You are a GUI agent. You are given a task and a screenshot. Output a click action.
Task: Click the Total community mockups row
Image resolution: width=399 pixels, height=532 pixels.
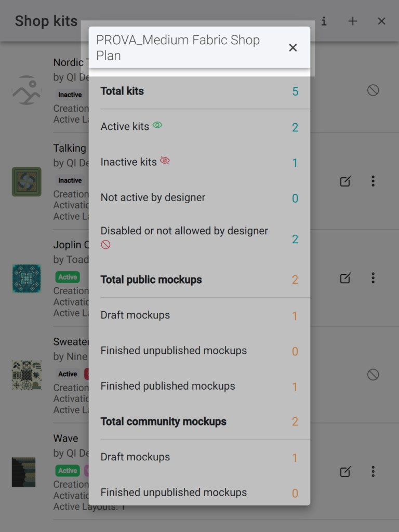click(x=199, y=421)
